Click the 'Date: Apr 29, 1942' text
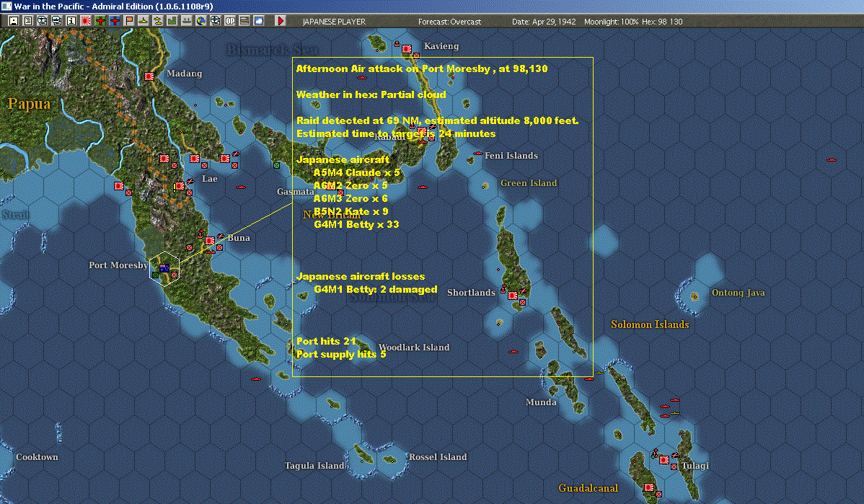This screenshot has width=864, height=504. coord(544,22)
